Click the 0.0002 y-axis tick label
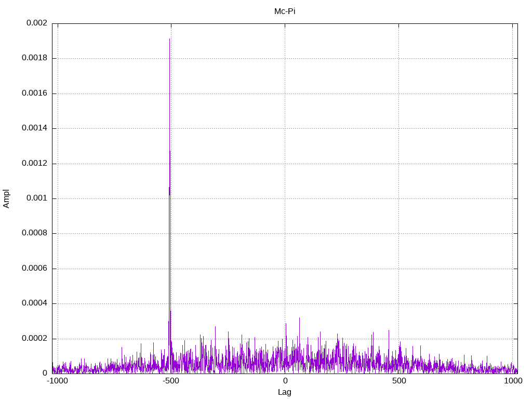The width and height of the screenshot is (532, 399). pyautogui.click(x=34, y=339)
